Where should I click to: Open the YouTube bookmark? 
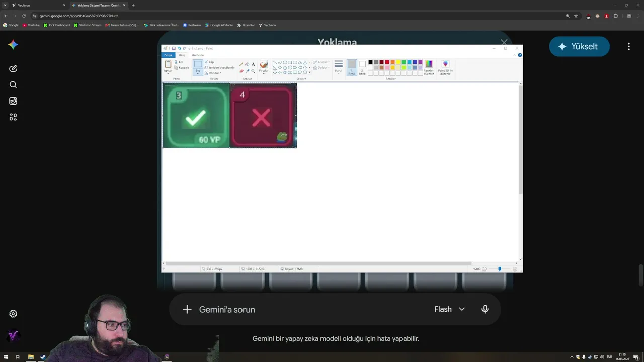(x=31, y=25)
